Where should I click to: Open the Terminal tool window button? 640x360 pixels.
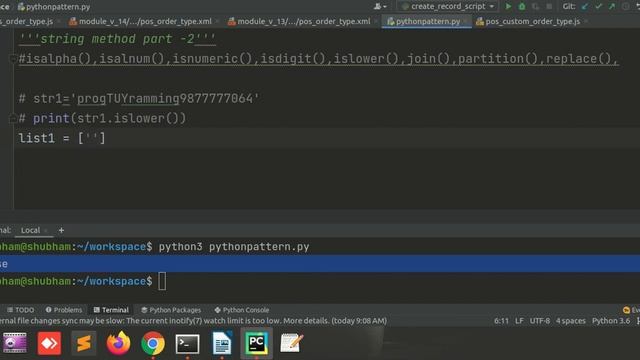point(111,310)
